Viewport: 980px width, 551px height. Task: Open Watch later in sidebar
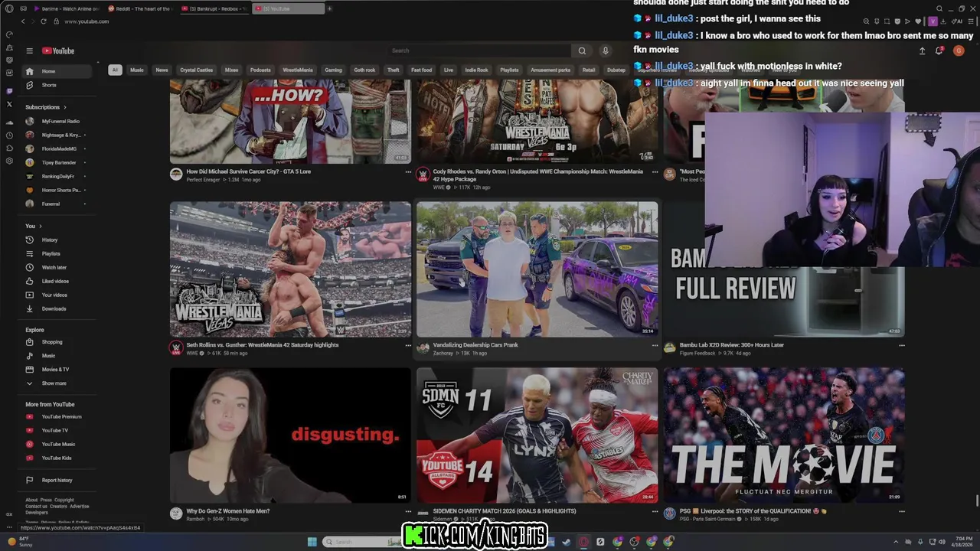[56, 267]
